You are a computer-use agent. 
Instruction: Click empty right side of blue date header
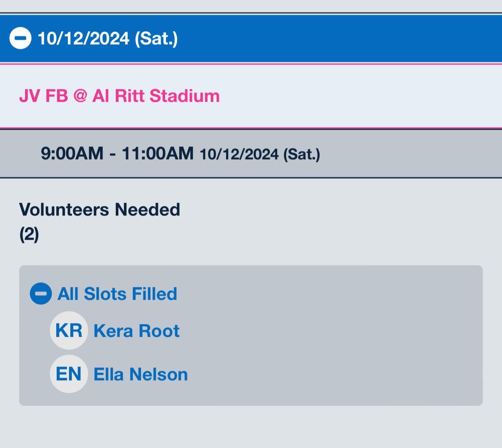(x=362, y=38)
